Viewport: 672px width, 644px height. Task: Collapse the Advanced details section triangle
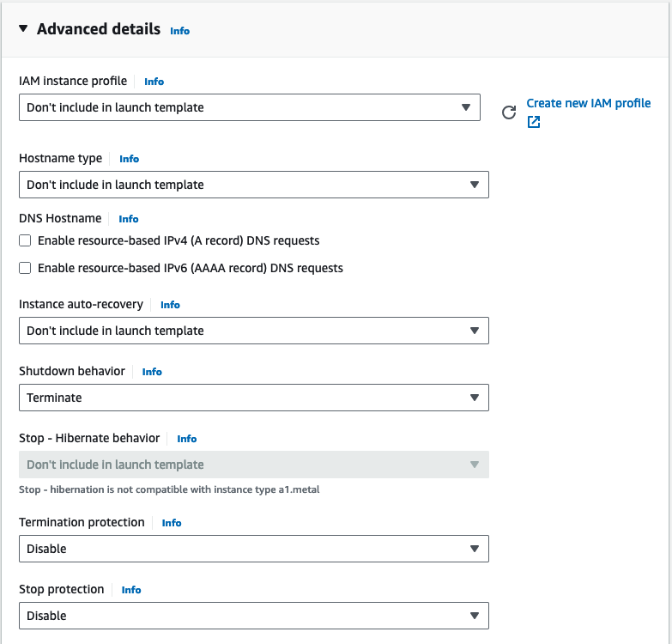(x=23, y=29)
